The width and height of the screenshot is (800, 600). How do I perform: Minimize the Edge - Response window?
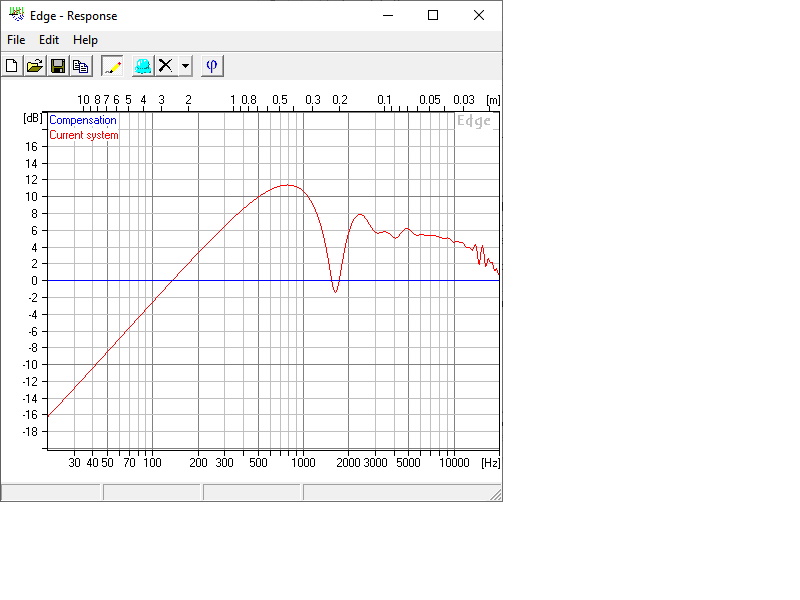(388, 15)
